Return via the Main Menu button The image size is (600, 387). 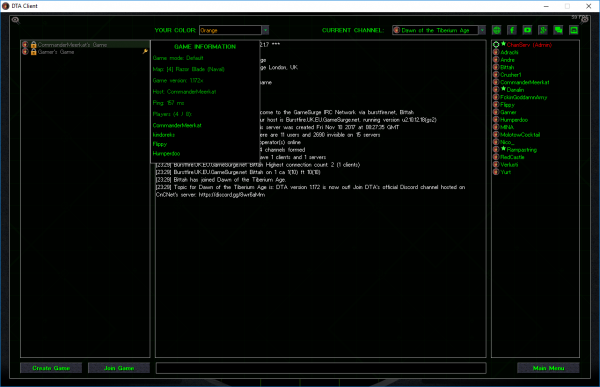548,368
